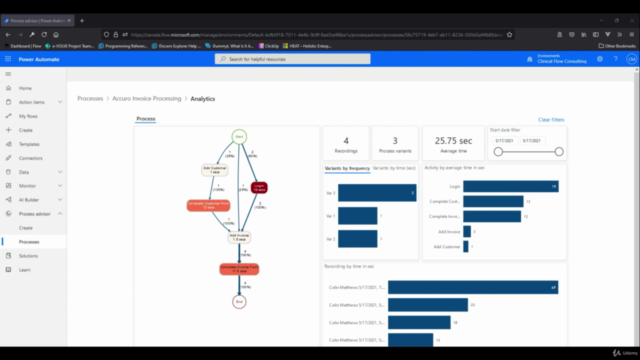Select the Process tab
The width and height of the screenshot is (640, 360).
click(x=146, y=119)
